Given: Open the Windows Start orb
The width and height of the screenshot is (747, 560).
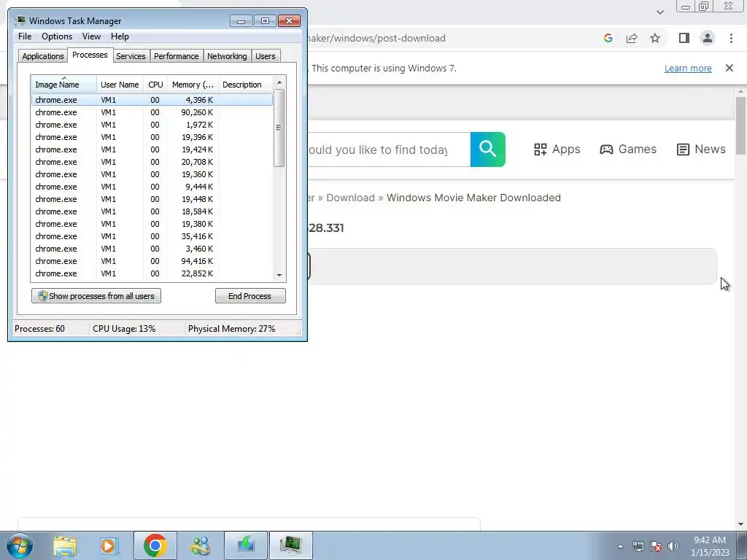Looking at the screenshot, I should point(20,545).
